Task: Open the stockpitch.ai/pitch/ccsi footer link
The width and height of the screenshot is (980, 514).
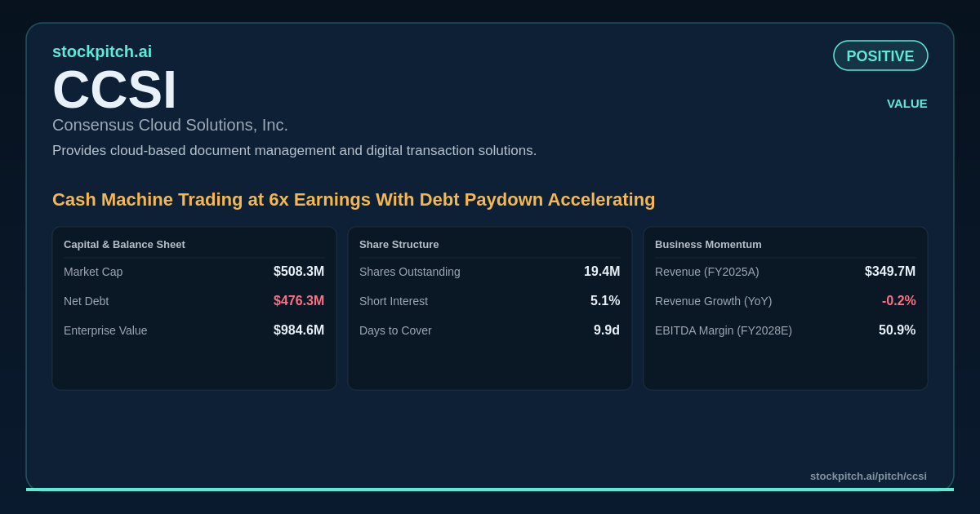Action: (868, 476)
